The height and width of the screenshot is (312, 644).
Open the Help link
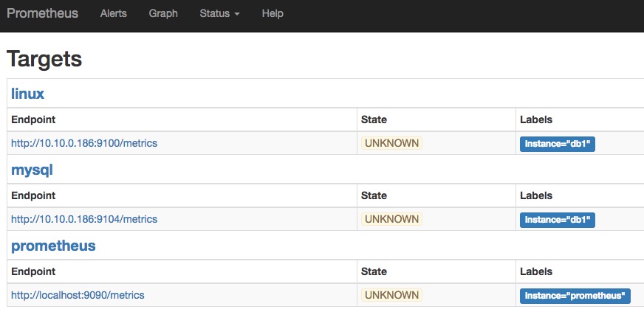point(273,13)
